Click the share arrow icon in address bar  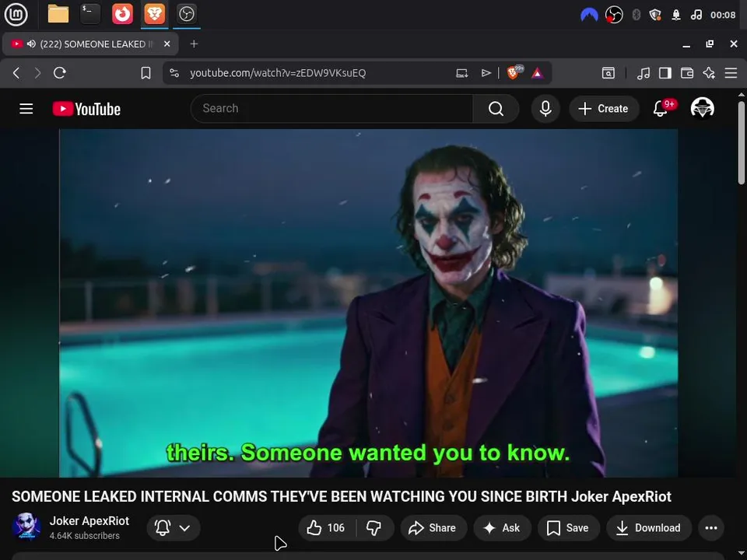[x=486, y=73]
